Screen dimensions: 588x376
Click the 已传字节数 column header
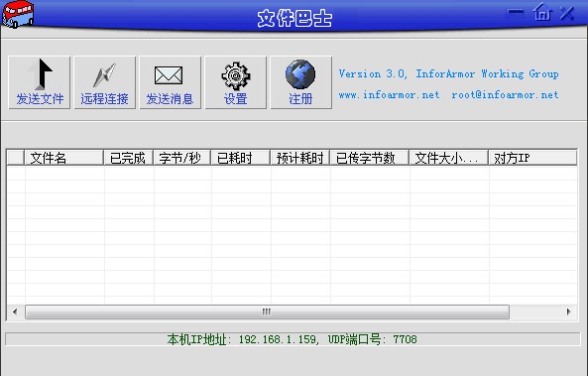pyautogui.click(x=370, y=158)
